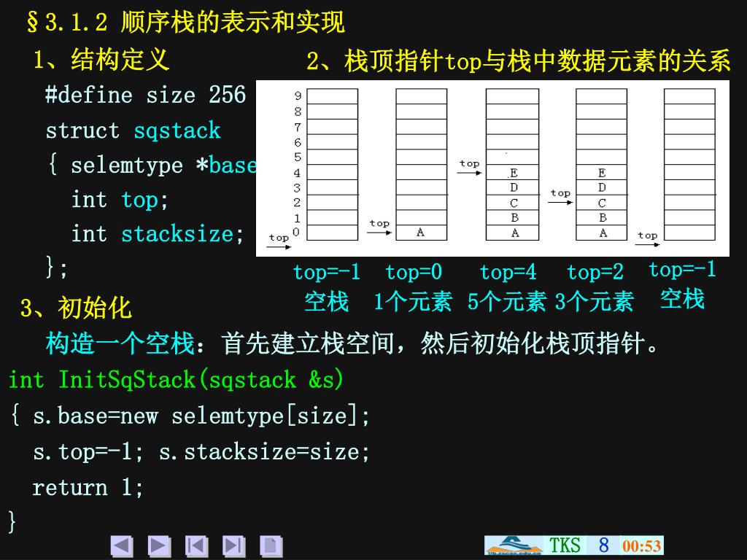The width and height of the screenshot is (747, 560).
Task: Click the top=2 caption
Action: 595,273
